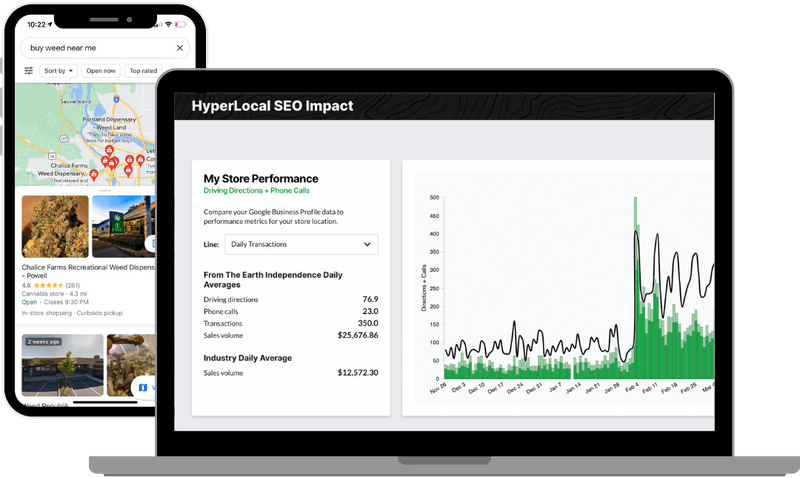Click the 4.6 star rating row
This screenshot has width=800, height=478.
click(x=51, y=285)
